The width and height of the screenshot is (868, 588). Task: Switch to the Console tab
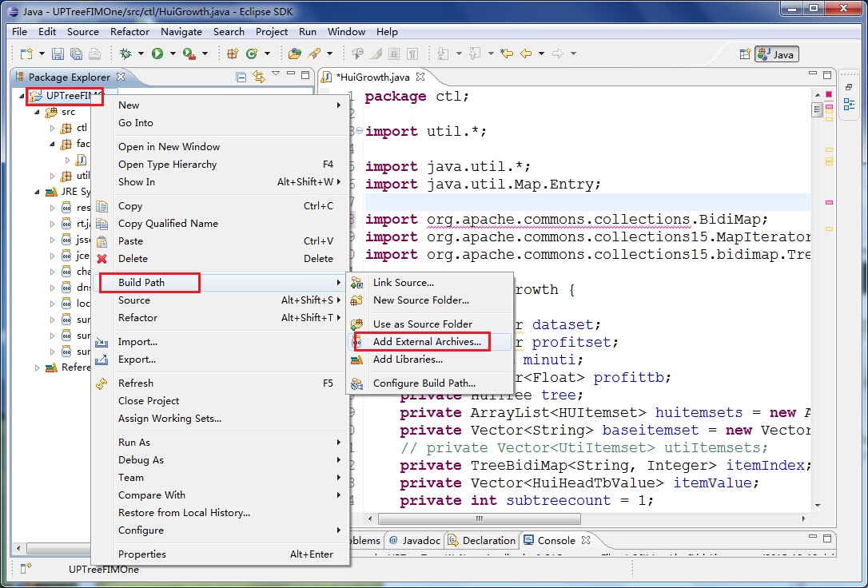pos(555,540)
